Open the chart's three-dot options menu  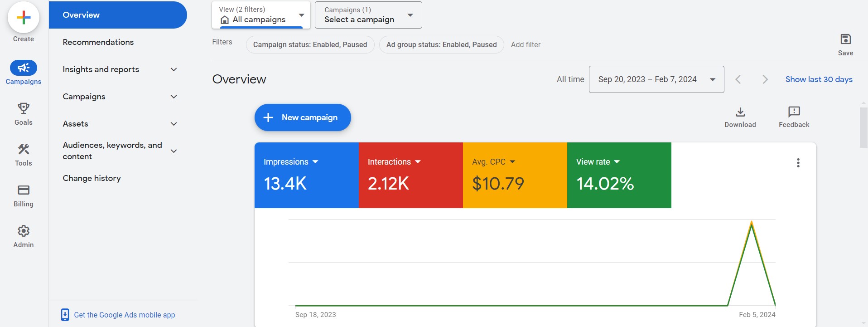(x=798, y=163)
